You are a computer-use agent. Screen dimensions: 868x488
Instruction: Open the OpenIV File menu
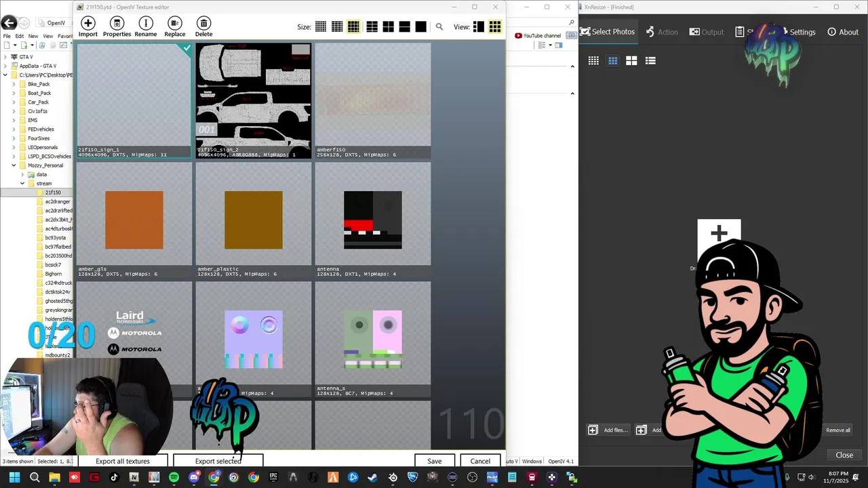(7, 36)
